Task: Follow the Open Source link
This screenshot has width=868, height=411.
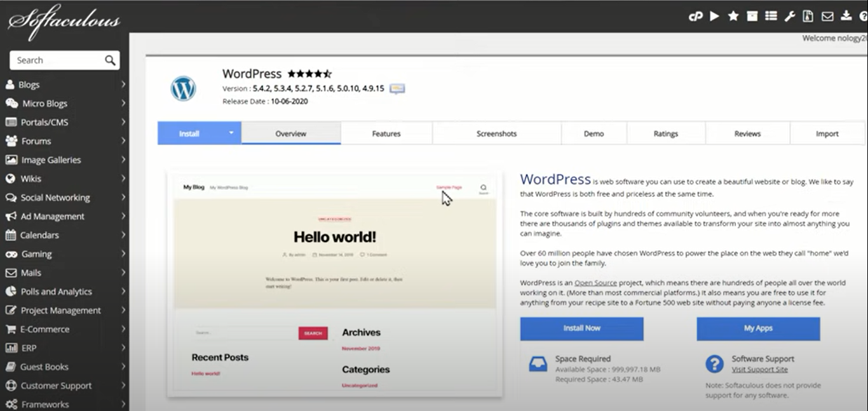Action: 595,283
